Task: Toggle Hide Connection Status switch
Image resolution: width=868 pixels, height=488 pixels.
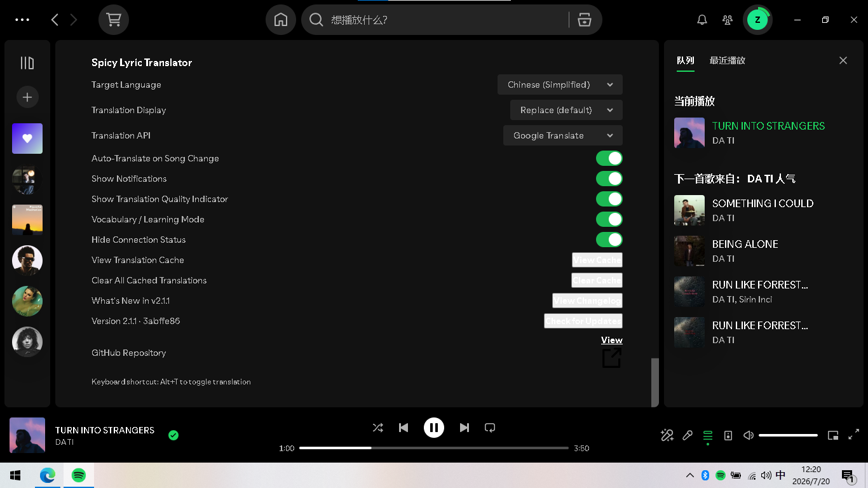Action: coord(609,240)
